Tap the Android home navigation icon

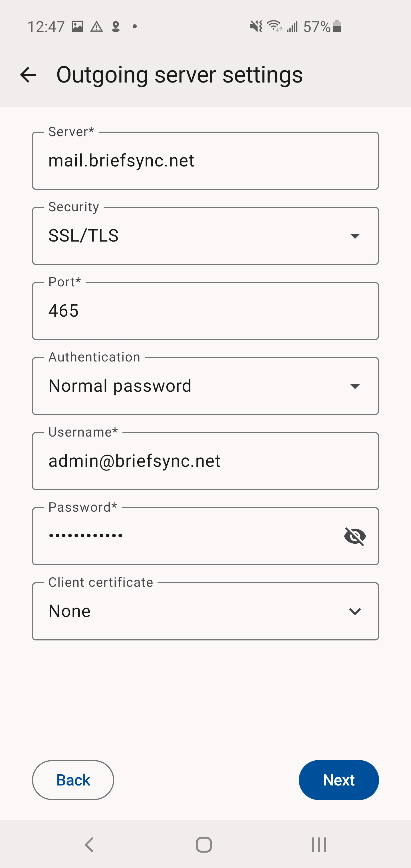204,844
